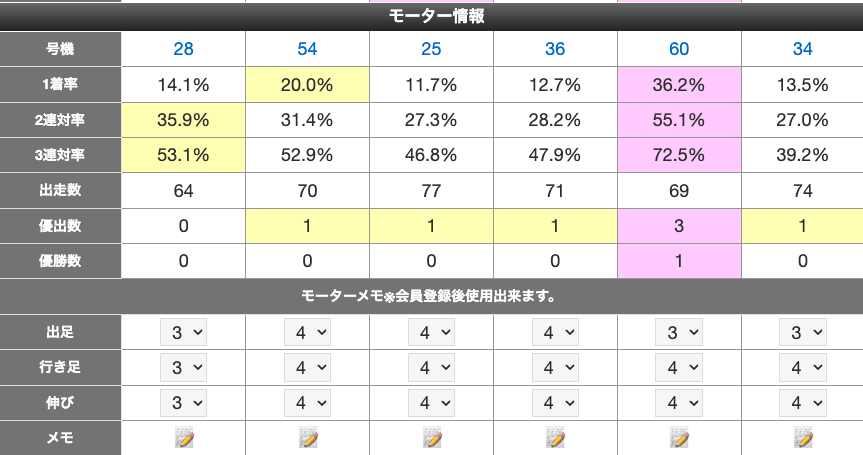Follow motor number 25 link
The image size is (863, 455).
tap(431, 49)
